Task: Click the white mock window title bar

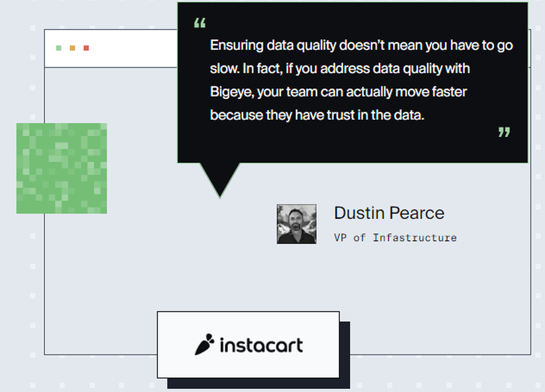Action: pos(111,49)
